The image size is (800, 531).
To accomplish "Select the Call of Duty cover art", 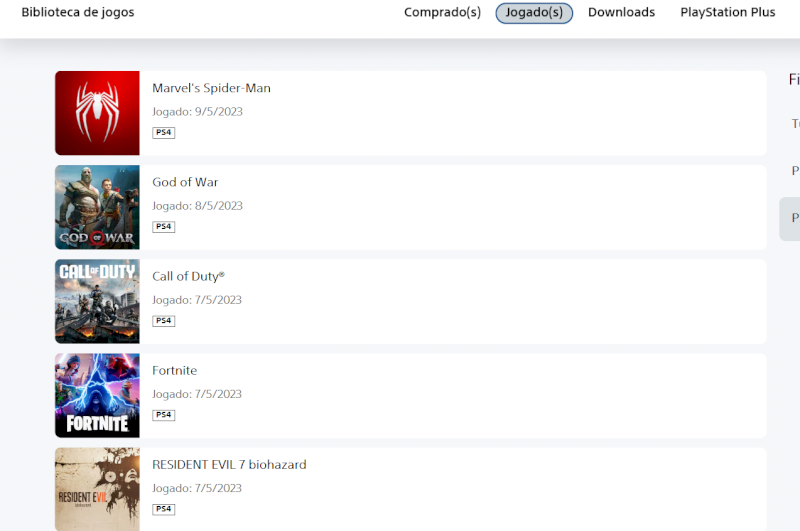I will [97, 301].
